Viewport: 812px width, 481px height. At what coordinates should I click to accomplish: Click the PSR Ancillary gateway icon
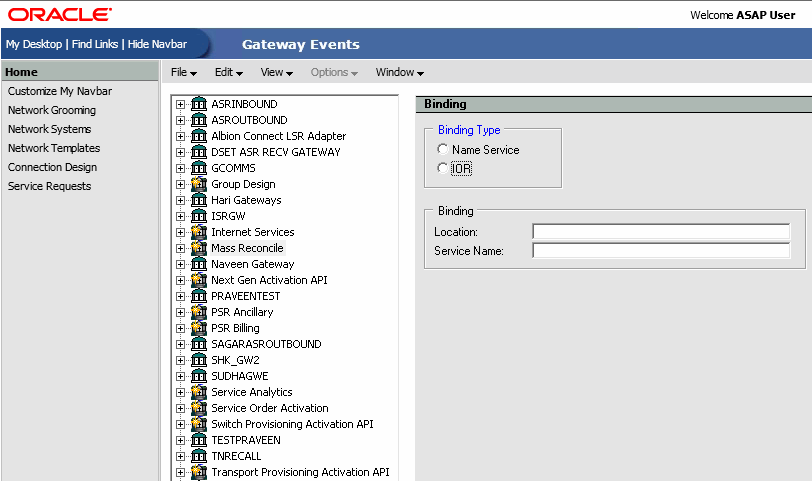tap(199, 312)
